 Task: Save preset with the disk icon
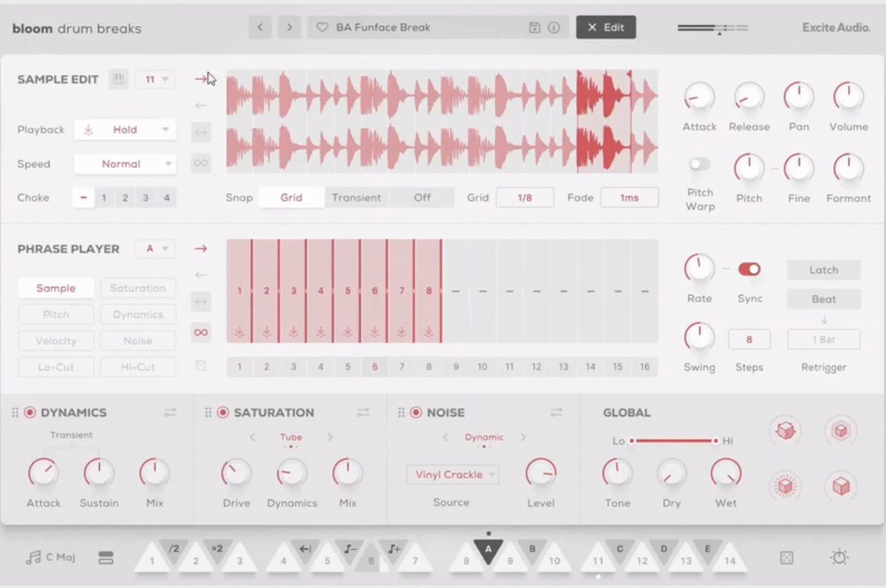click(535, 27)
